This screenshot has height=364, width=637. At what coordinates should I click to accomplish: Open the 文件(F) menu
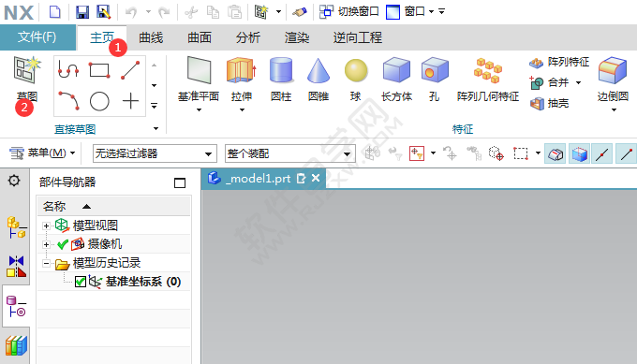coord(37,36)
